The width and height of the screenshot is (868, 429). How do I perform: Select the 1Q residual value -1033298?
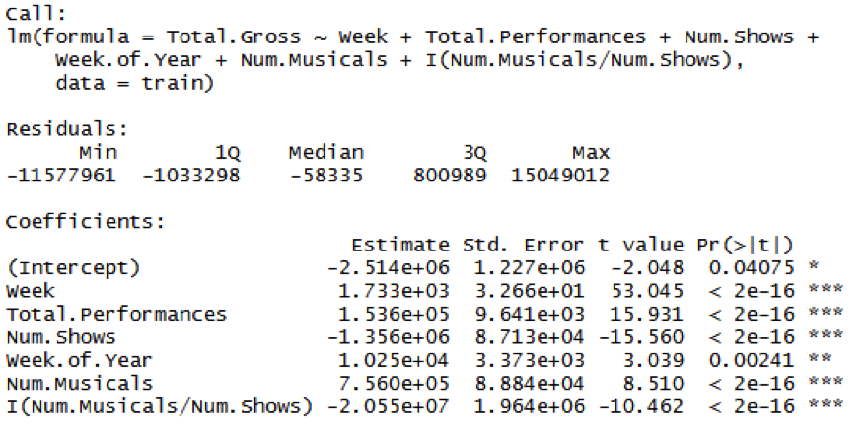click(x=191, y=176)
